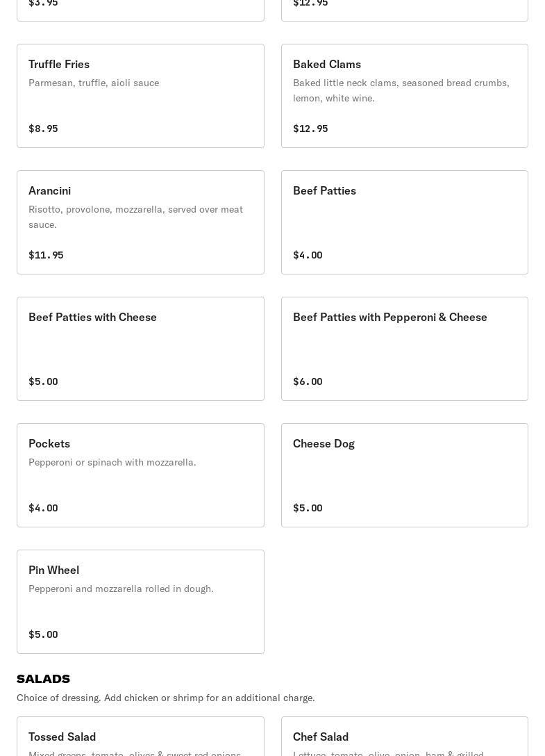Image resolution: width=545 pixels, height=756 pixels.
Task: Open the Tossed Salad item
Action: pyautogui.click(x=140, y=737)
